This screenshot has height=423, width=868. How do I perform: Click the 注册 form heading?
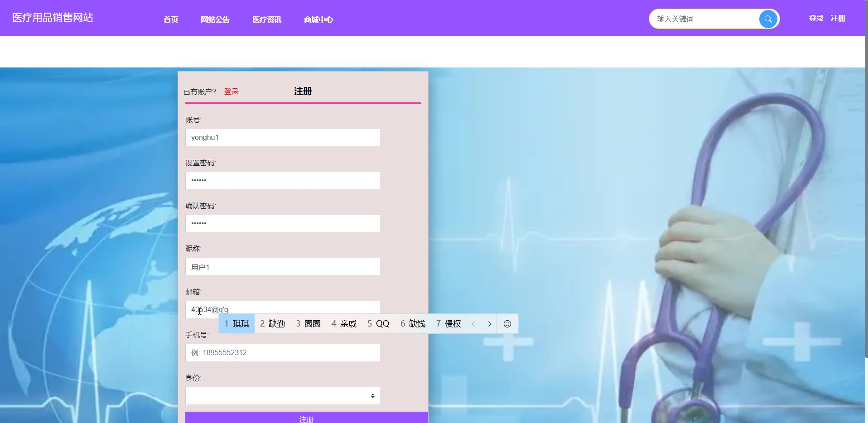[x=303, y=91]
